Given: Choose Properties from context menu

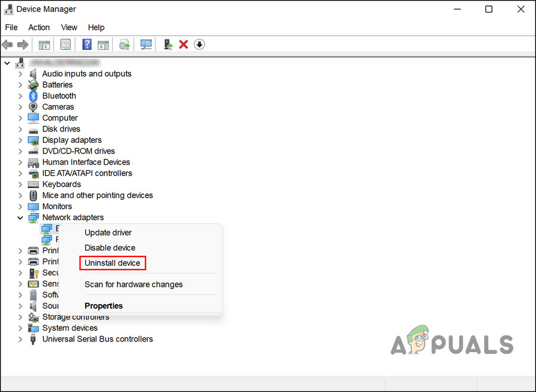Looking at the screenshot, I should click(104, 306).
